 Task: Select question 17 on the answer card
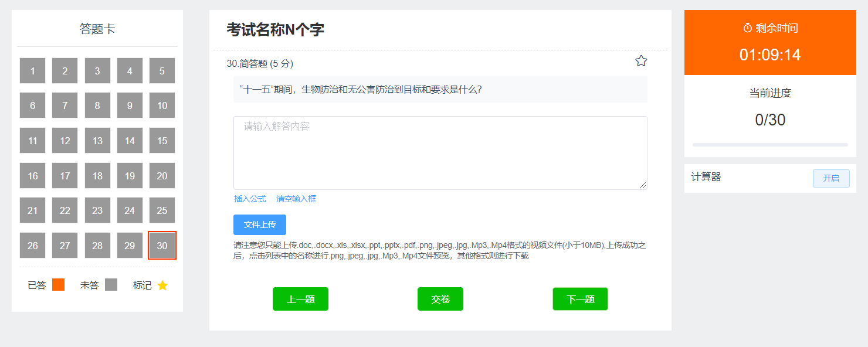(65, 176)
